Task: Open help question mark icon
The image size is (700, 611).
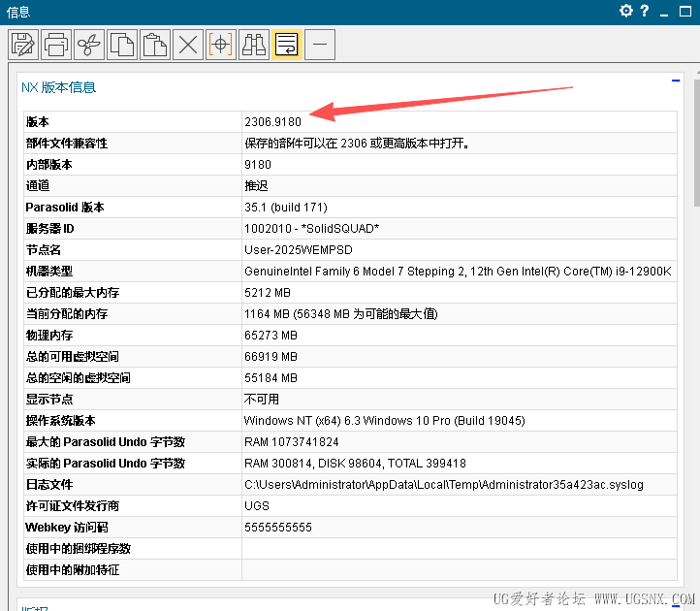Action: click(x=644, y=11)
